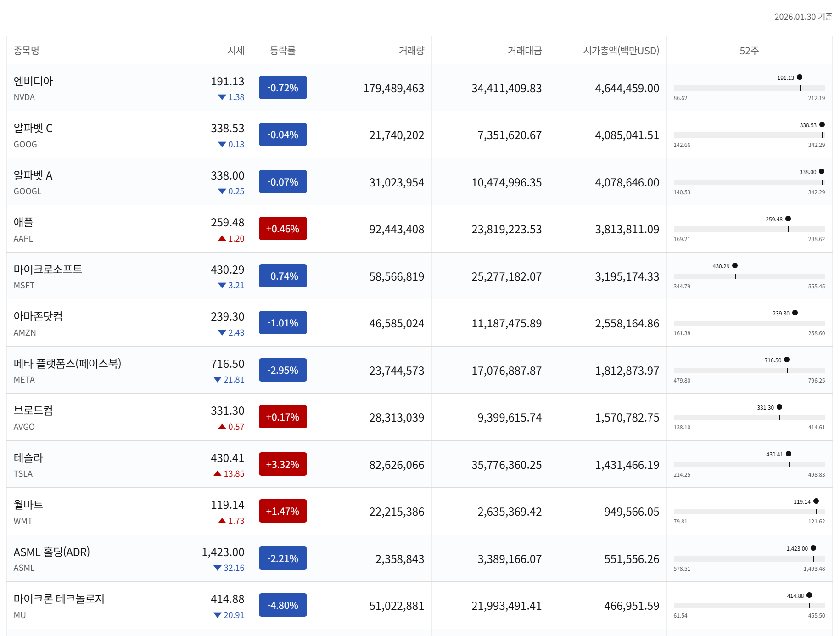Click the 52-week range bar for MU
The width and height of the screenshot is (840, 636).
[749, 606]
